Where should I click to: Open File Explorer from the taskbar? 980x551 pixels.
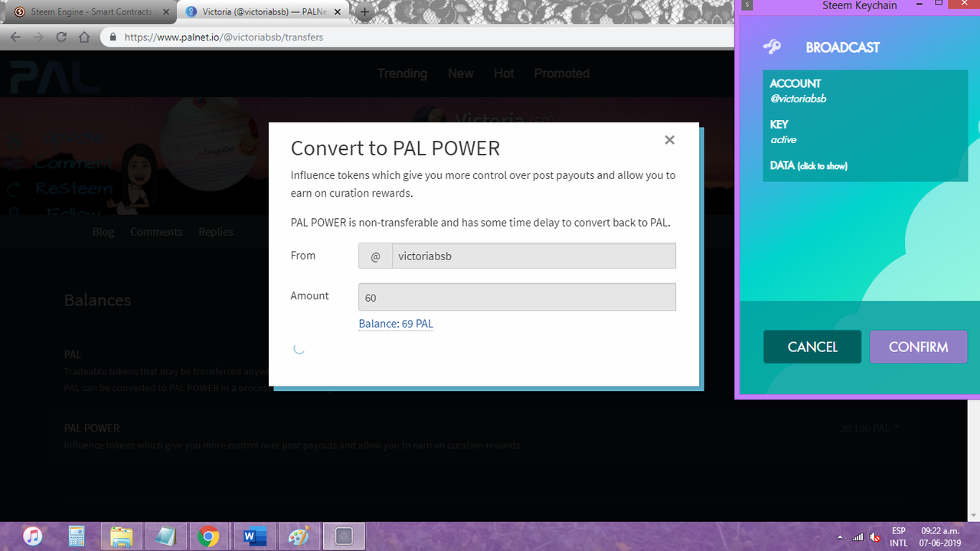click(x=121, y=536)
